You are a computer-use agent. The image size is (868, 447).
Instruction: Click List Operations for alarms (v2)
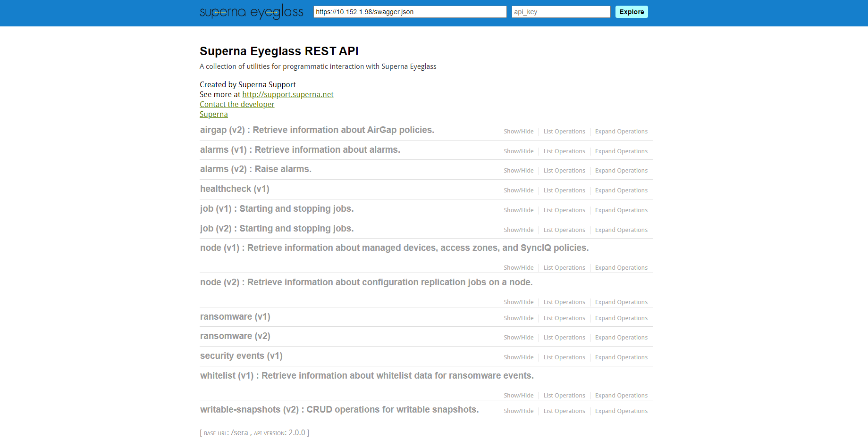coord(565,171)
